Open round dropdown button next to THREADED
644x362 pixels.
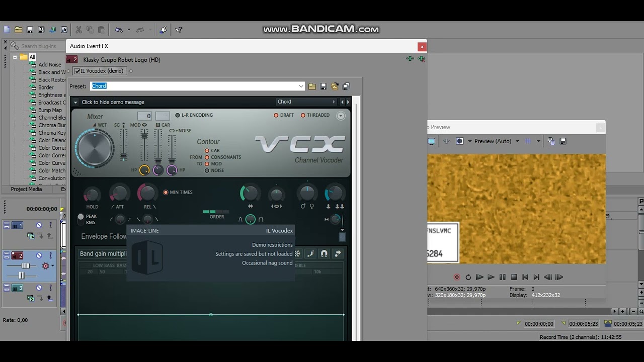coord(341,116)
